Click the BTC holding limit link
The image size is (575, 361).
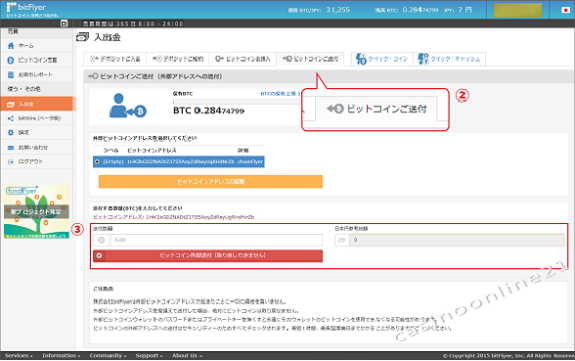280,94
